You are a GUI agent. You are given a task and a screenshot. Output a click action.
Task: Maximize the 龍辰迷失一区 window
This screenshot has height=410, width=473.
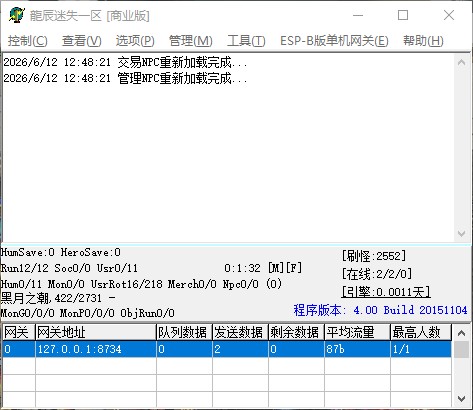pyautogui.click(x=403, y=15)
